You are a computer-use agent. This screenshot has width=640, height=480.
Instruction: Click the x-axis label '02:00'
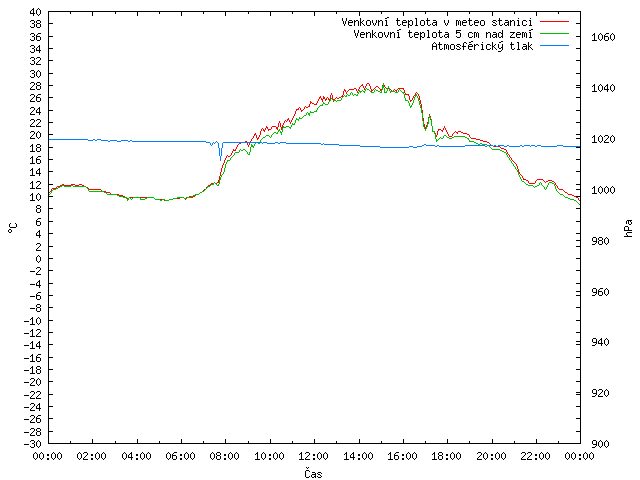(92, 456)
